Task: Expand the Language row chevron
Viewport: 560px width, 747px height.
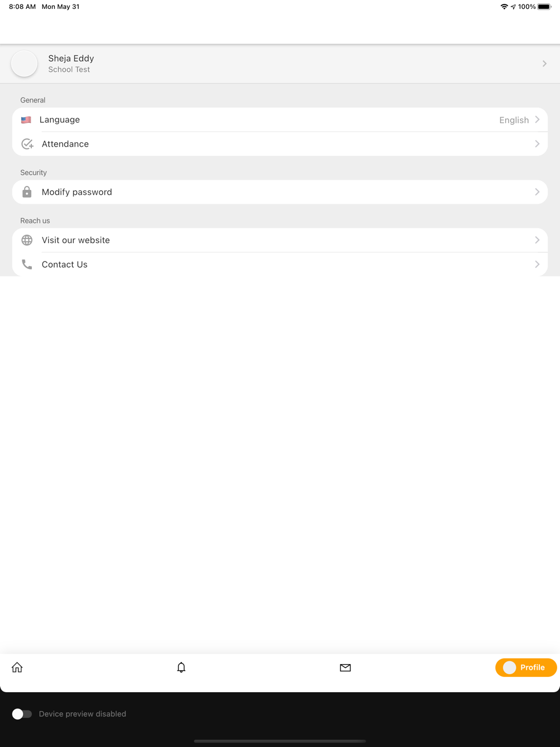Action: (x=537, y=120)
